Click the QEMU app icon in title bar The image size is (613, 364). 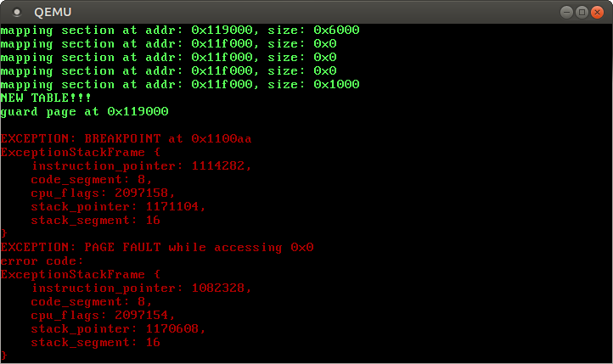point(16,12)
